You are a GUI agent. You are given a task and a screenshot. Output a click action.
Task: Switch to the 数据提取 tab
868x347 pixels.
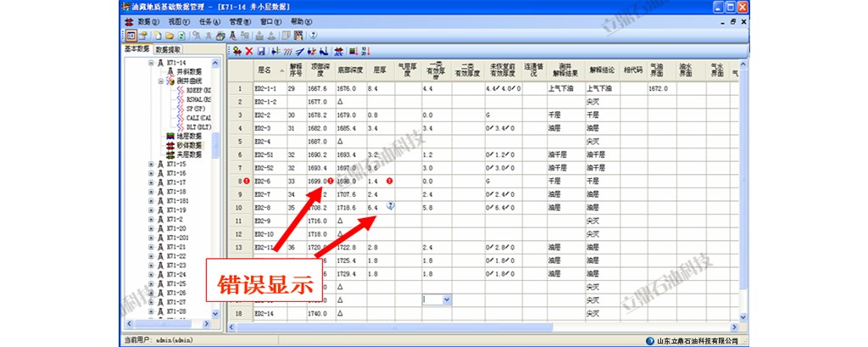tap(167, 49)
